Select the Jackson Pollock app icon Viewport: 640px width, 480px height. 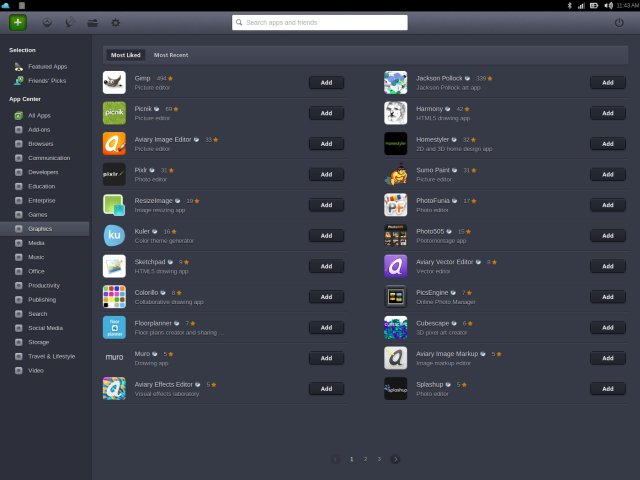[x=396, y=82]
